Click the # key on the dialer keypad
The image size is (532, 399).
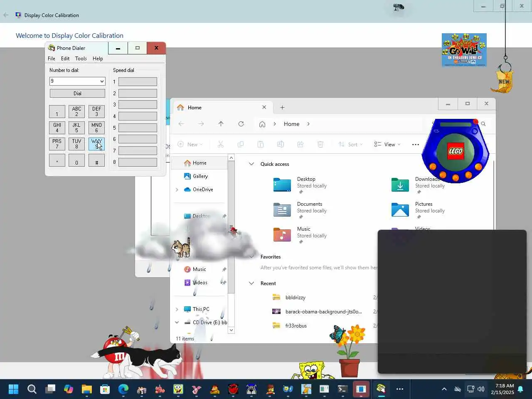tap(96, 160)
